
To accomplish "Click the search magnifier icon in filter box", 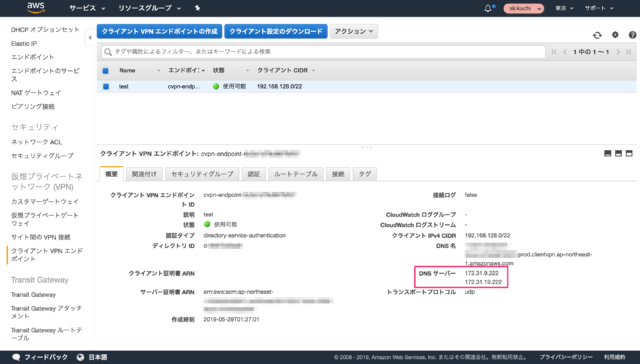I will point(108,52).
